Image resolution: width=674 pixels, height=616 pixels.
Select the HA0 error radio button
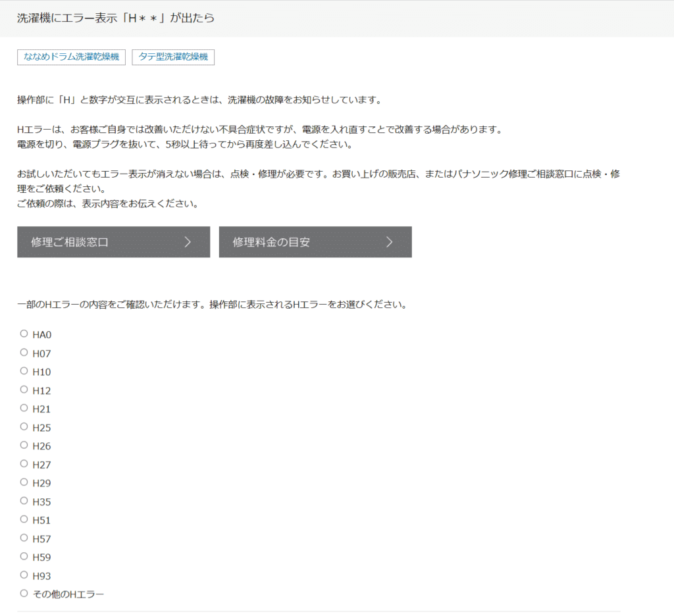pos(24,334)
